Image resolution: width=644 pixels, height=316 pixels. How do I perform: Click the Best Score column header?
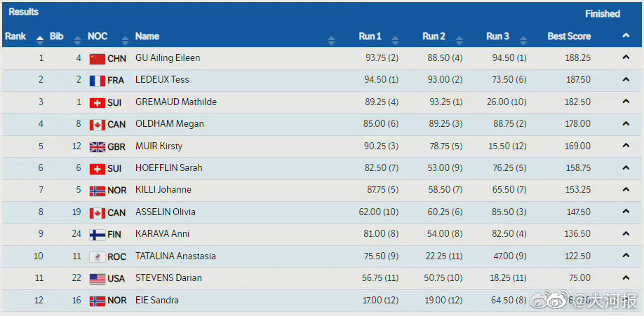568,36
